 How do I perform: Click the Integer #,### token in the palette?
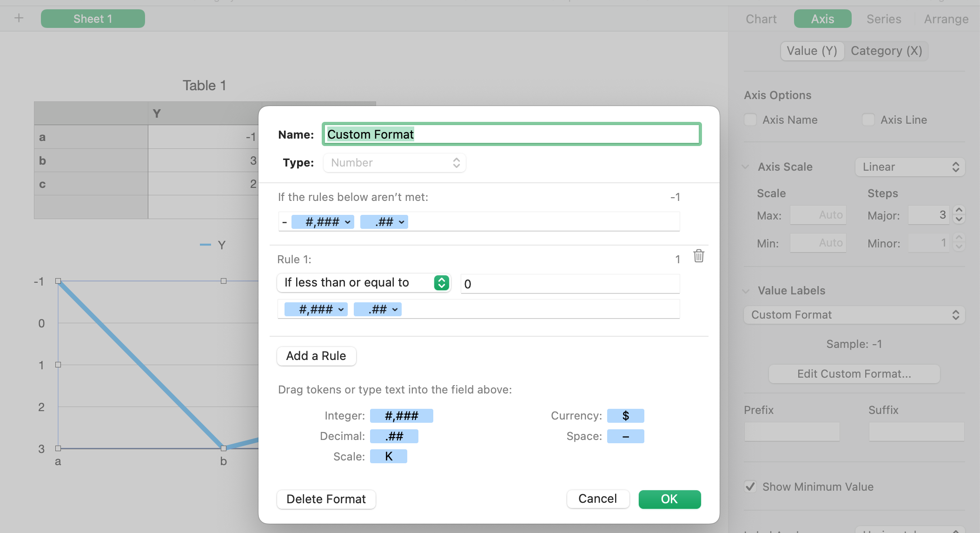point(401,416)
